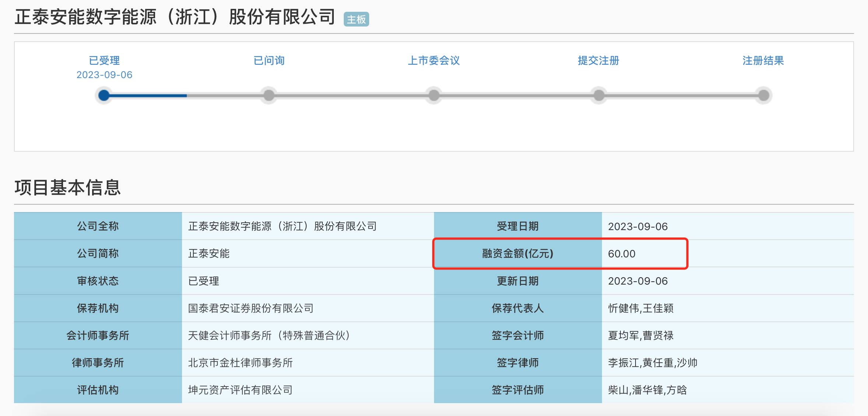
Task: Click the 项目基本信息 section heading
Action: point(67,187)
